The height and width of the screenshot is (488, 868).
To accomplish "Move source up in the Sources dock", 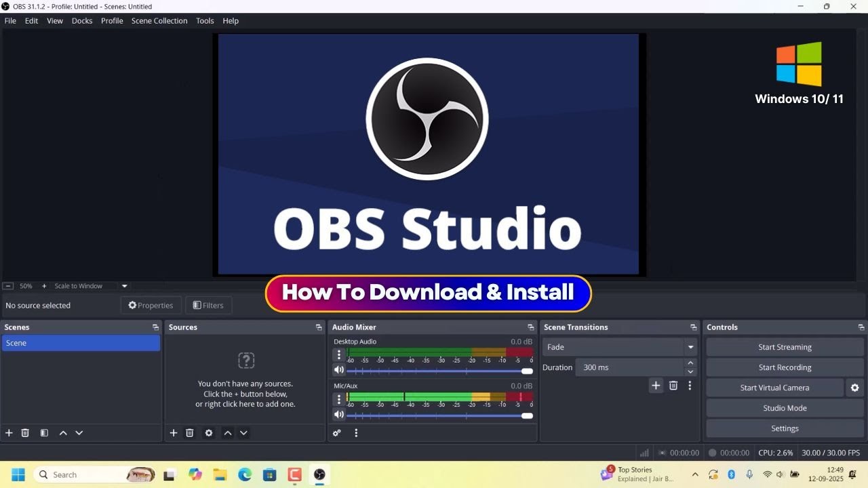I will (228, 433).
